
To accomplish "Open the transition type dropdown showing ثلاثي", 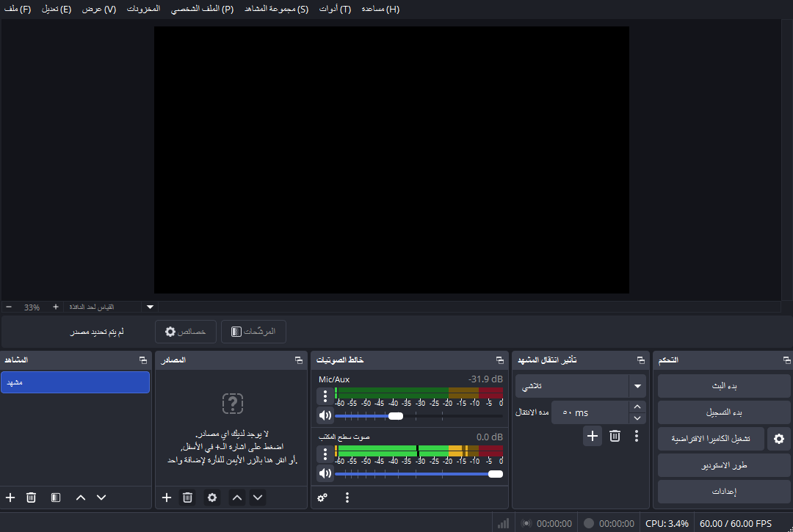I will (x=580, y=385).
